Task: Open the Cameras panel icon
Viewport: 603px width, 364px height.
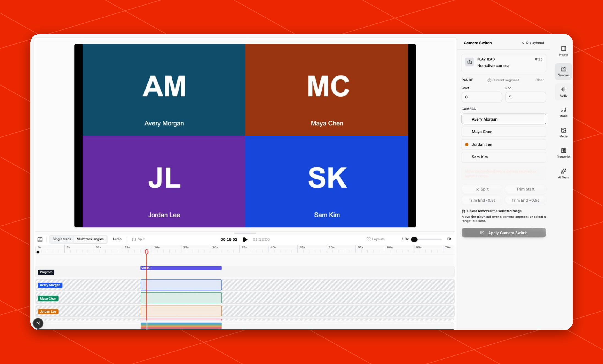Action: 563,72
